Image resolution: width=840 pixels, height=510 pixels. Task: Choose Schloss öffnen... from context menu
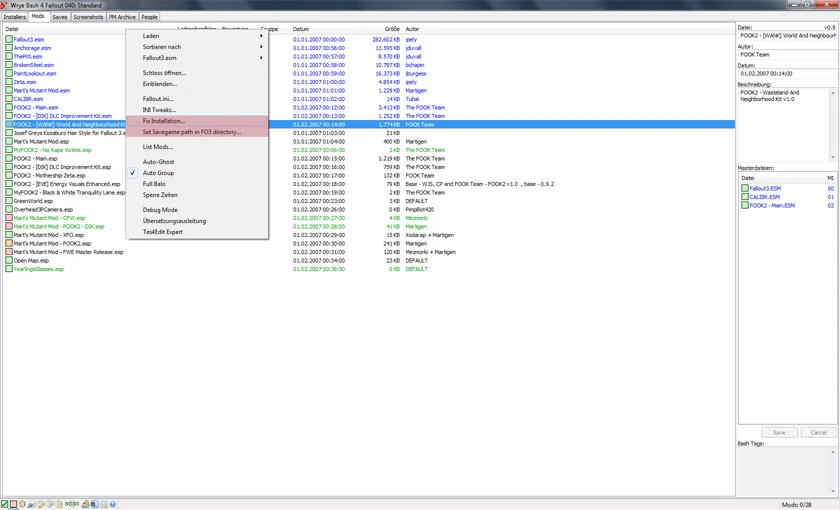pos(197,73)
